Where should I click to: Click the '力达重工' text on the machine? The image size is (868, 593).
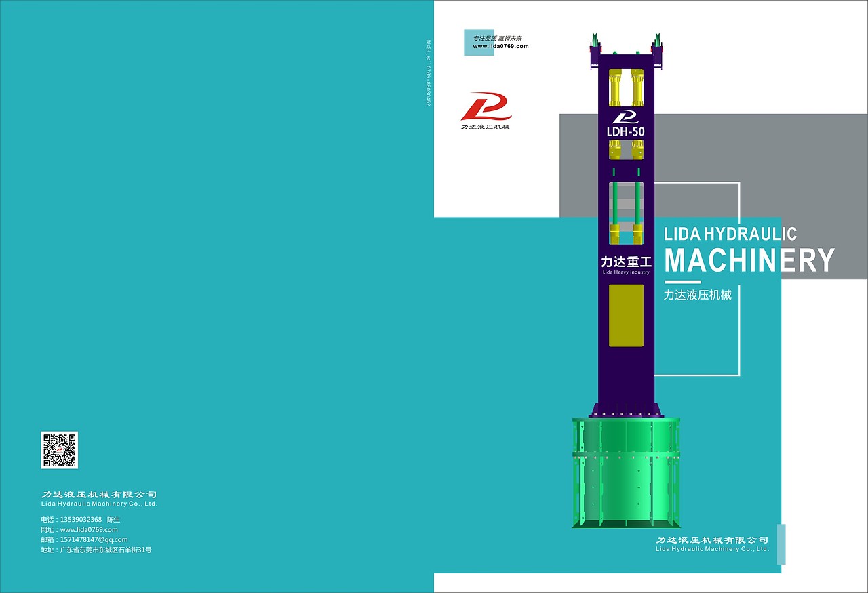626,262
